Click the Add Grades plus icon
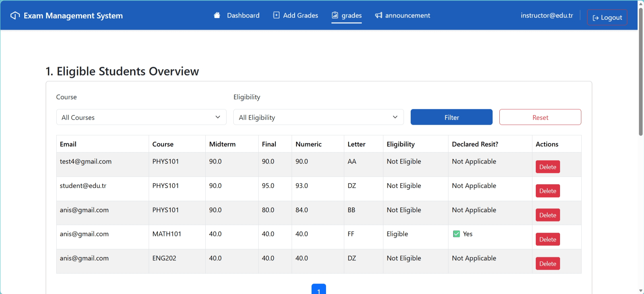Image resolution: width=644 pixels, height=294 pixels. coord(276,15)
